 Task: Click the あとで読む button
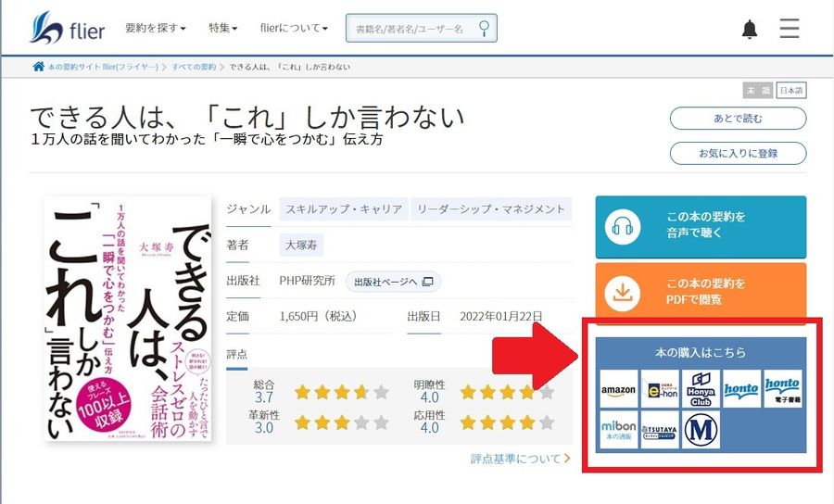click(738, 119)
